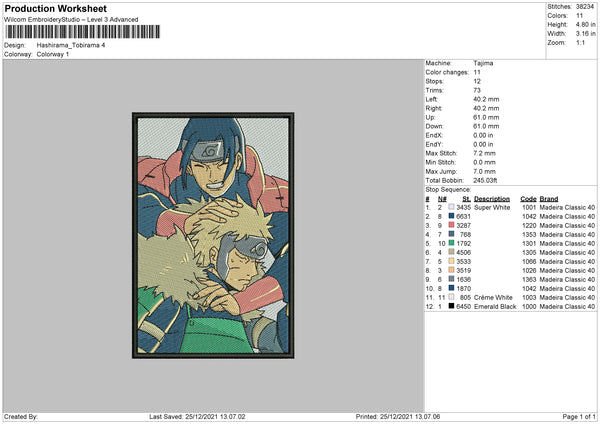Click the N# column header
This screenshot has height=424, width=600.
442,199
